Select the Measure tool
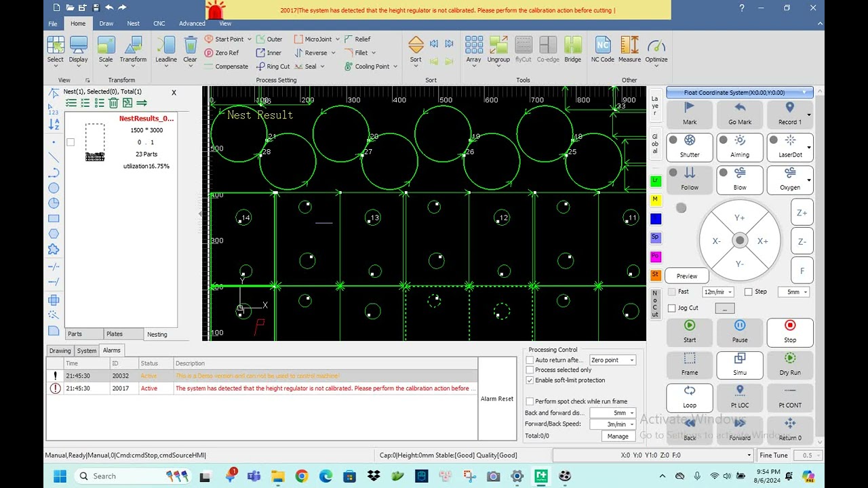 (x=630, y=49)
